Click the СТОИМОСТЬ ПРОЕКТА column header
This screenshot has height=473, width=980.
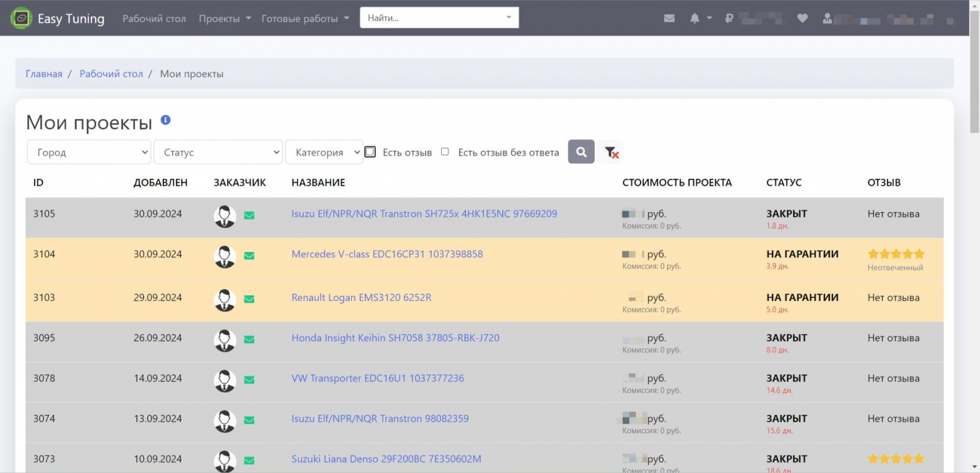tap(677, 183)
